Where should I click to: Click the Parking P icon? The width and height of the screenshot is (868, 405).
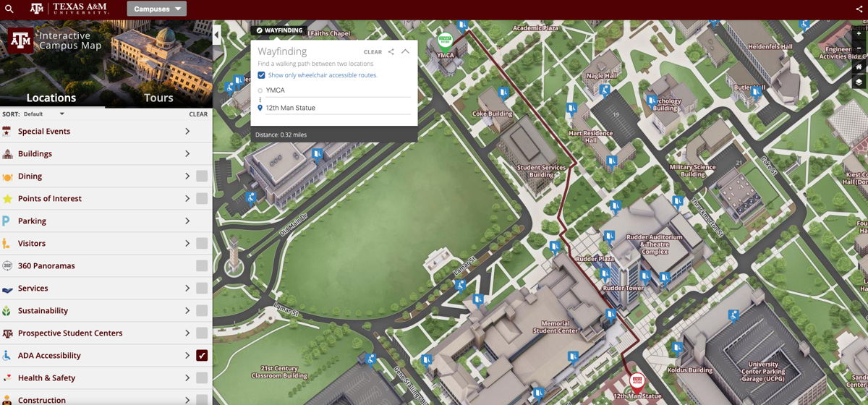(x=7, y=221)
